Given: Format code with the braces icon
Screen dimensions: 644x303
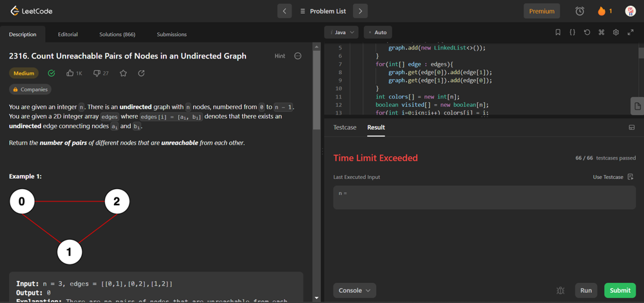Looking at the screenshot, I should [572, 32].
